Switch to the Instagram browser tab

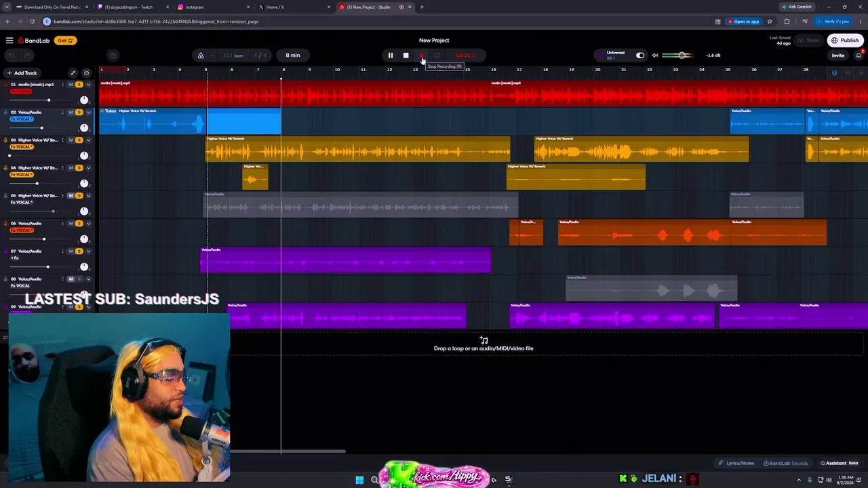[214, 7]
